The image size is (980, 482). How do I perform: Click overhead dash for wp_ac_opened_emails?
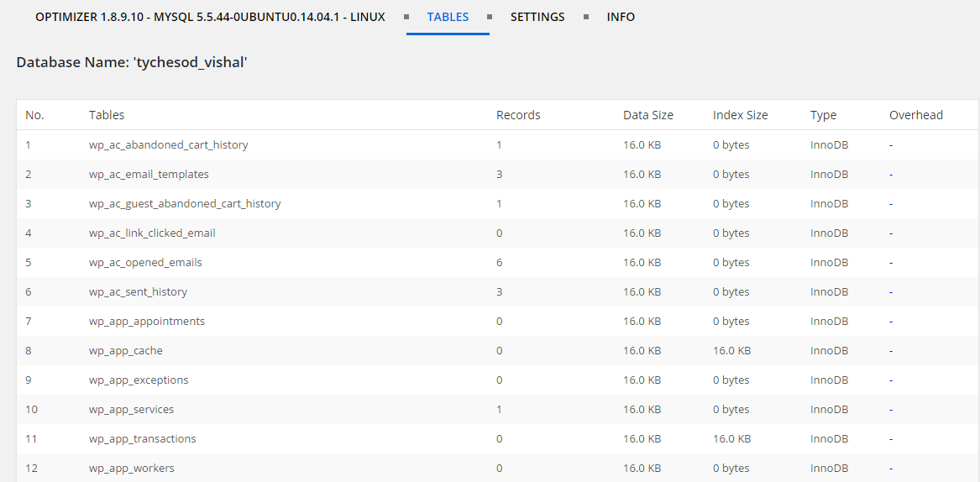point(891,263)
